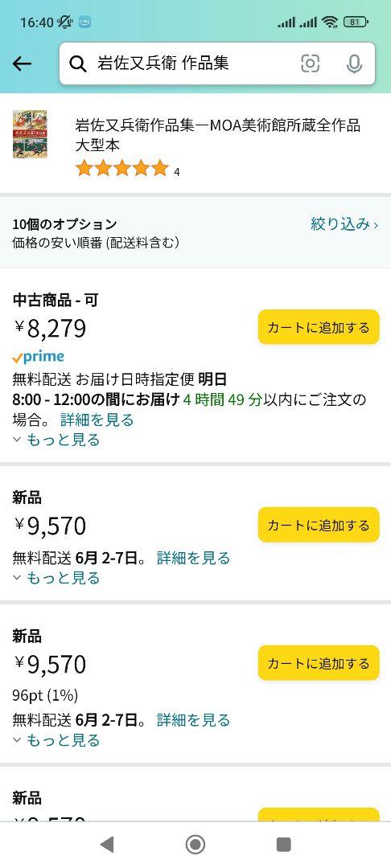
Task: Expand もっと見る under the 96pt offer
Action: 56,740
